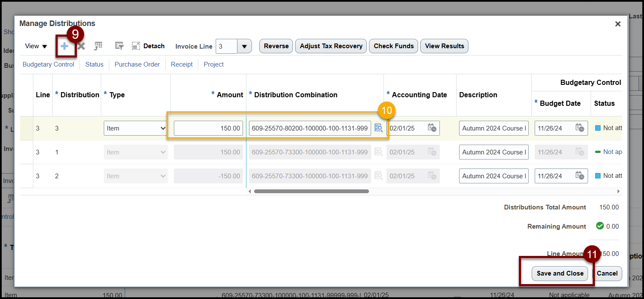The height and width of the screenshot is (299, 644).
Task: Switch to the Purchase Order tab
Action: pyautogui.click(x=137, y=64)
